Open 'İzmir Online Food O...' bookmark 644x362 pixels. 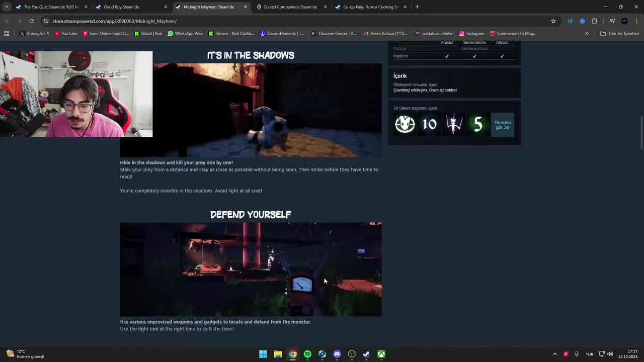(106, 34)
